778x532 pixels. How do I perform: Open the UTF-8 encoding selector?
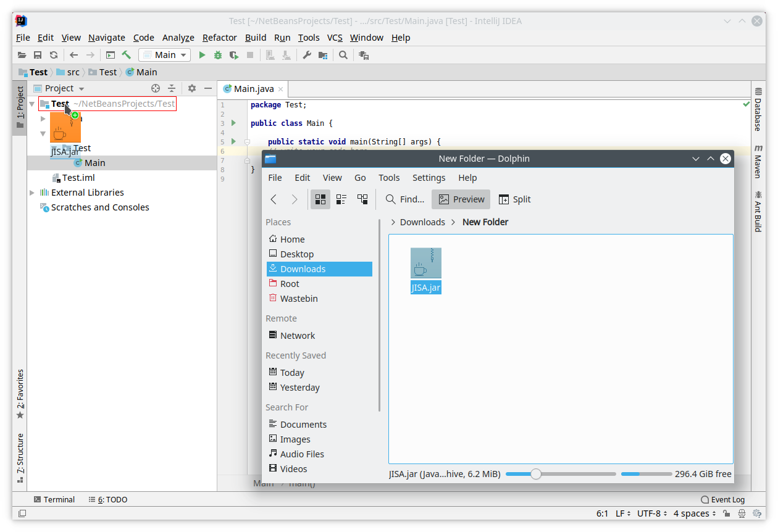point(652,513)
